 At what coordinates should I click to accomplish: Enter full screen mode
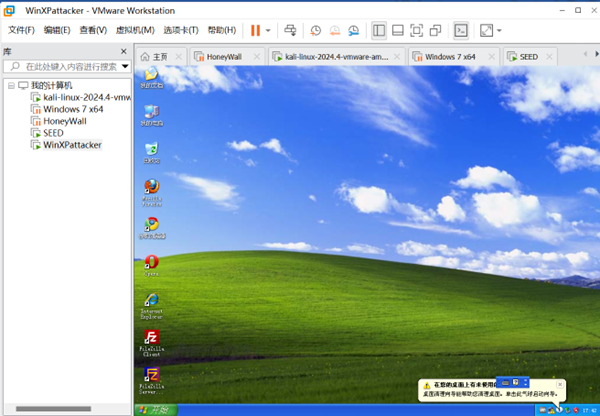pyautogui.click(x=416, y=30)
